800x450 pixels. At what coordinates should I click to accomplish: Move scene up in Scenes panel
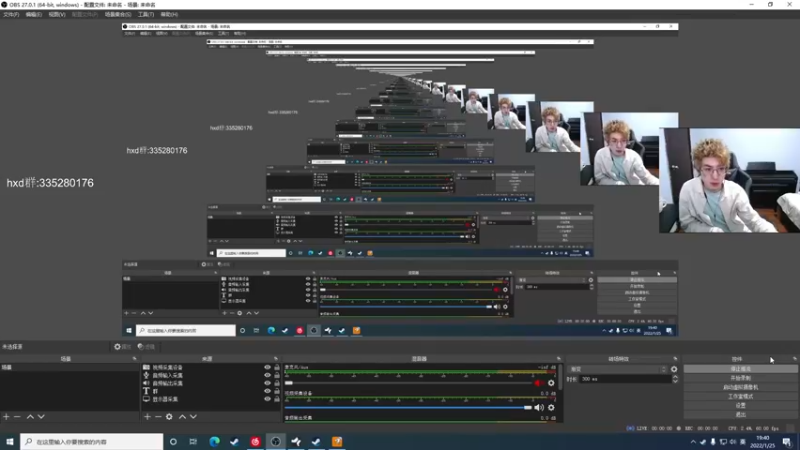[x=30, y=417]
